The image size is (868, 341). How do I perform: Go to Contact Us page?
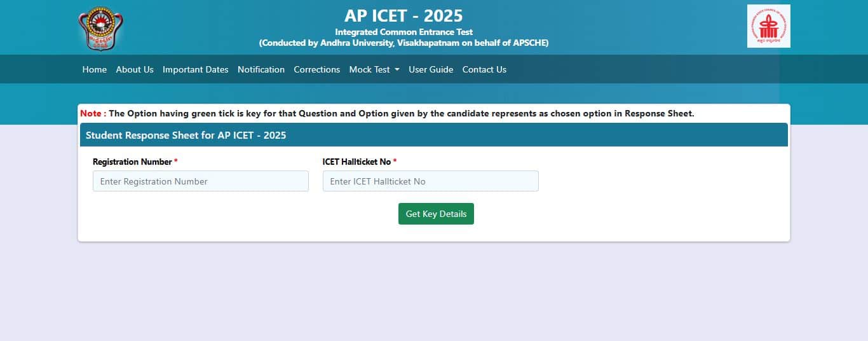[x=484, y=69]
